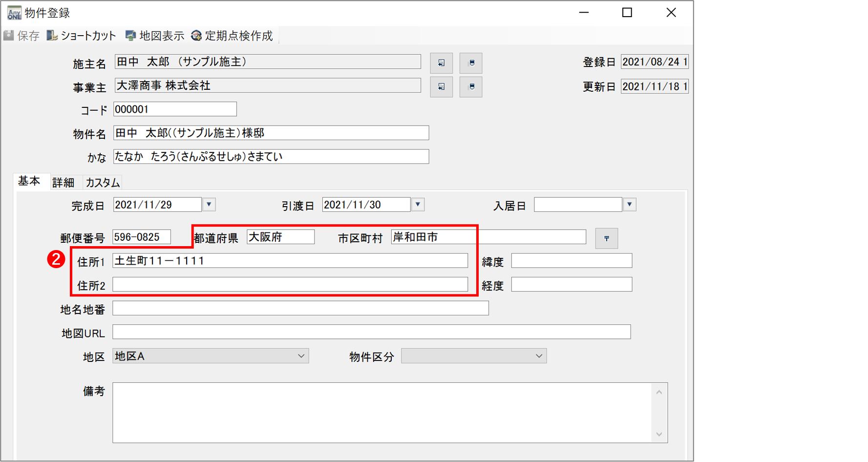Click the second icon button beside 事業主 field
868x462 pixels.
(471, 87)
